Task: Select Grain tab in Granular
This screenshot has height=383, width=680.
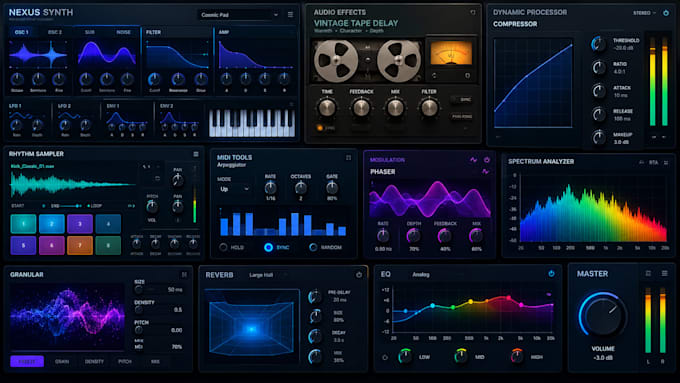Action: 62,361
